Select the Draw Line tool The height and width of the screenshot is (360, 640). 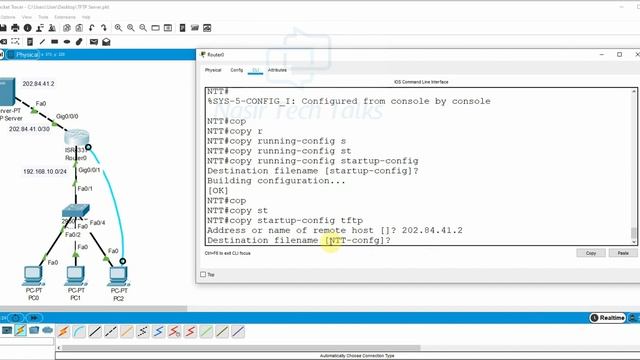(x=42, y=42)
